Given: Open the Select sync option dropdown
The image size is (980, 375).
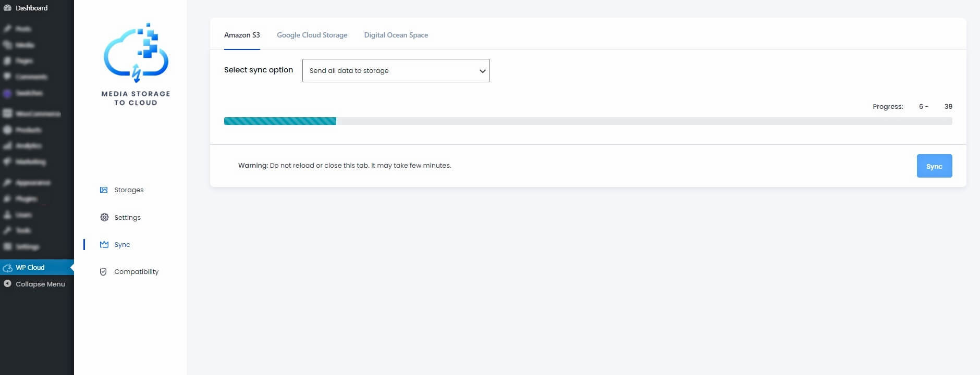Looking at the screenshot, I should click(396, 70).
